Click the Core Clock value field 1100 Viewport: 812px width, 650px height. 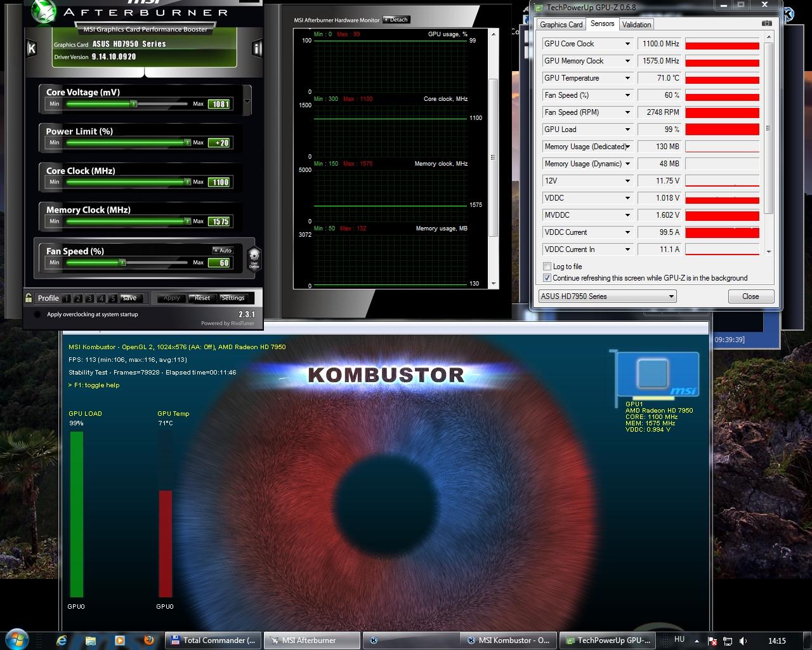(x=220, y=182)
